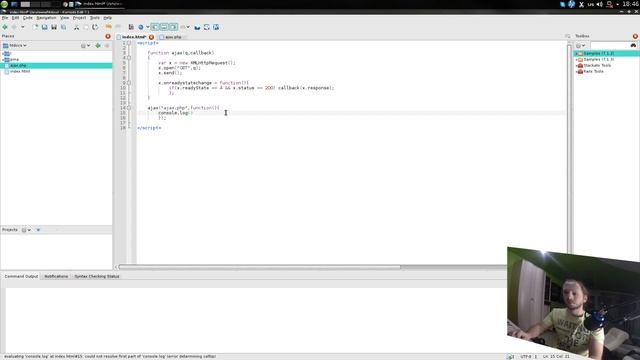Open the Places gear settings dropdown

click(85, 46)
